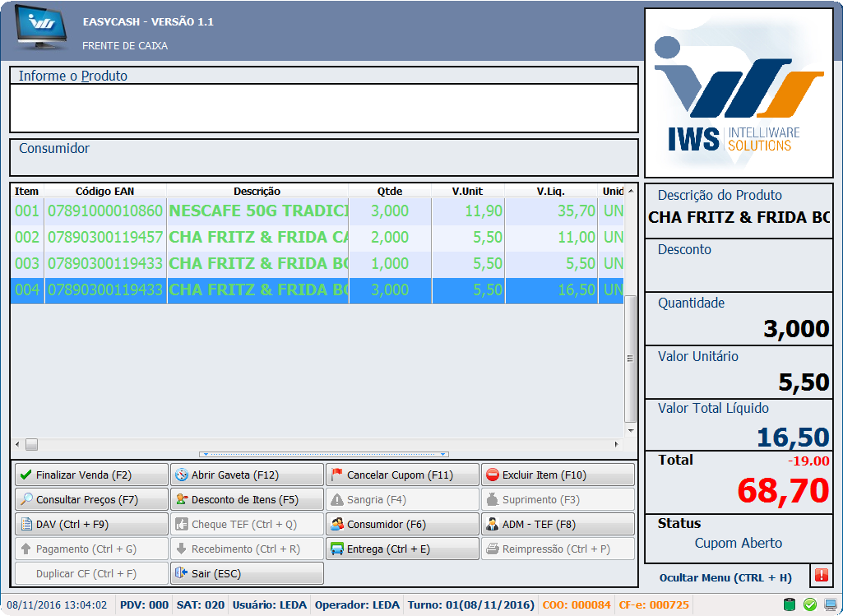Click the vertical scrollbar thumb in item list
Screen dimensions: 843x616
(x=631, y=359)
